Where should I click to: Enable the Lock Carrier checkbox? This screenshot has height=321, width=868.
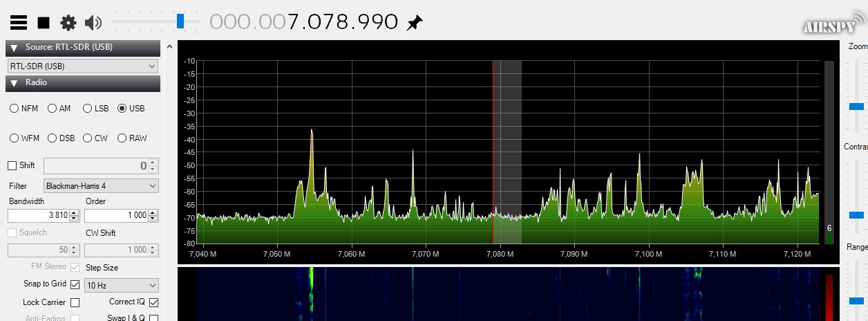(75, 302)
